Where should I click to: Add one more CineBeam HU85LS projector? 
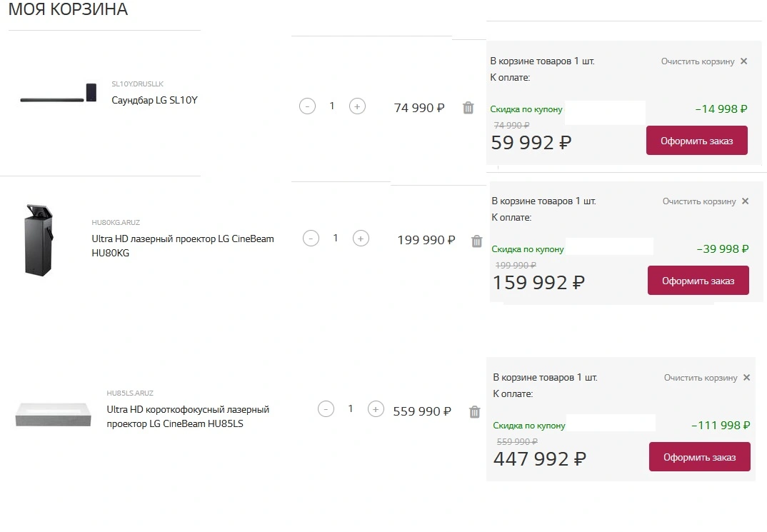coord(376,408)
